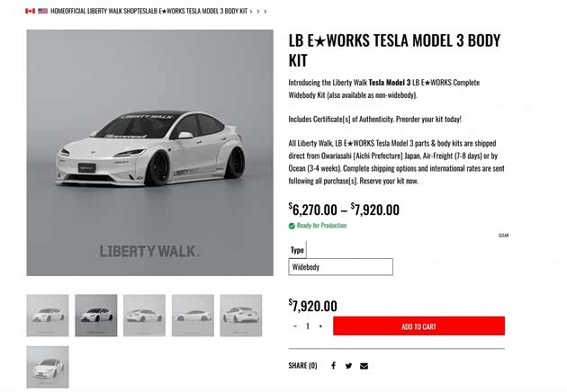Viewport: 567px width, 392px height.
Task: Open the main Tesla Model 3 product image
Action: 149,153
